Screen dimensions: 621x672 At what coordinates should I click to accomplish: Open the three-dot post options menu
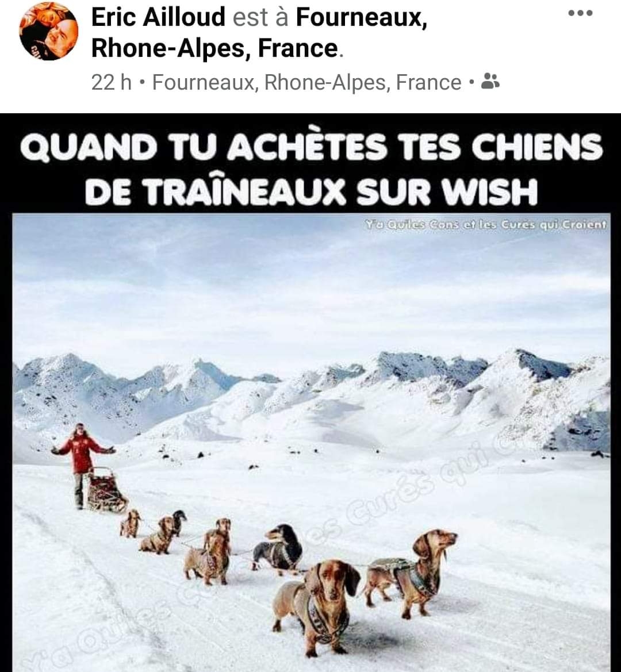pos(580,13)
